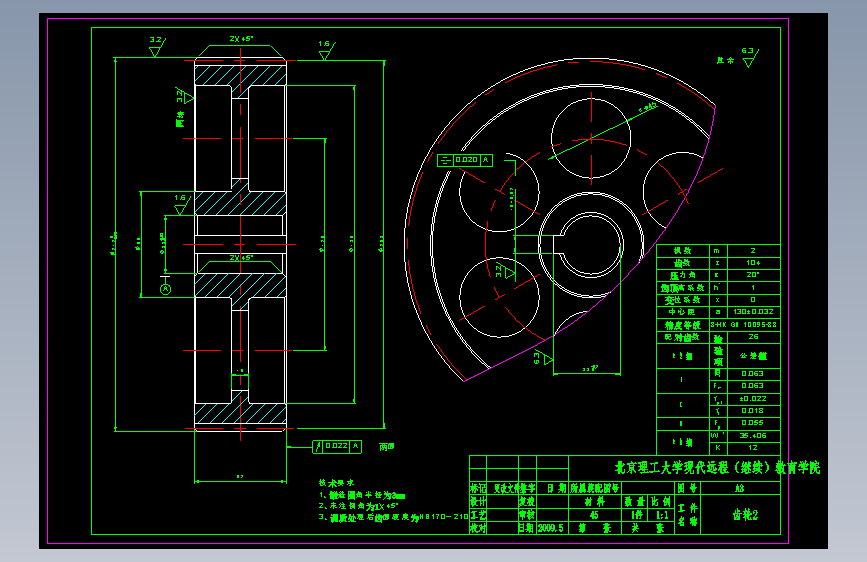Select the '1:1' scale value
Image resolution: width=867 pixels, height=562 pixels.
click(662, 515)
